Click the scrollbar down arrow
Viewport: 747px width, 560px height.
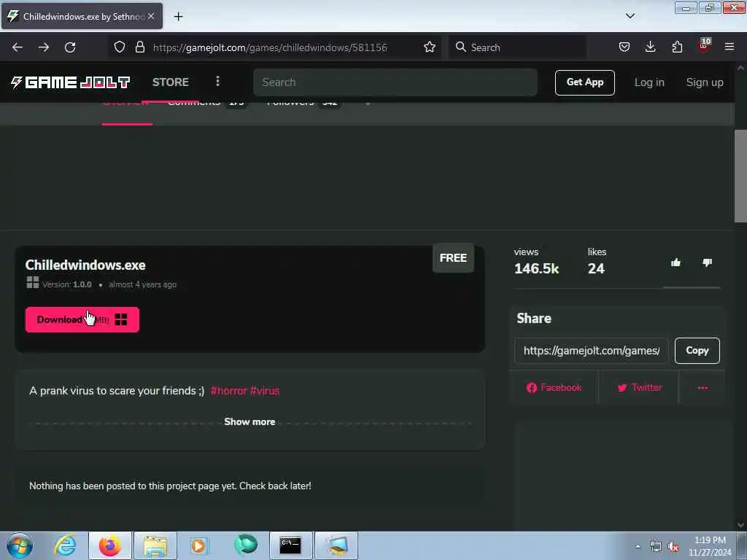tap(740, 525)
